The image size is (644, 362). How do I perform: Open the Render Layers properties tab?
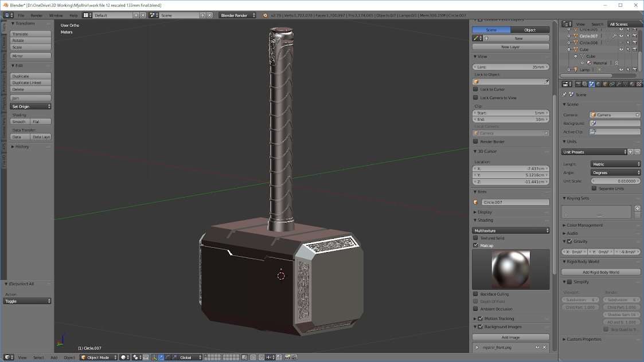coord(585,84)
